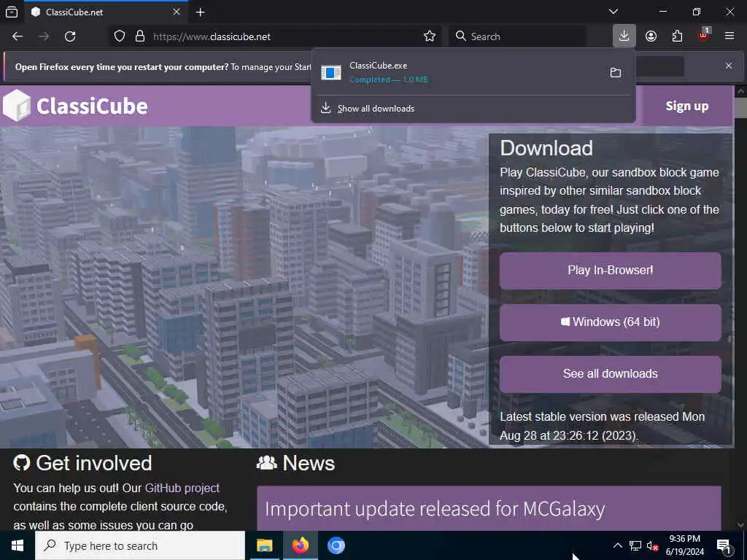Open the ClassiCube.exe downloaded file
The width and height of the screenshot is (747, 560).
click(x=460, y=72)
